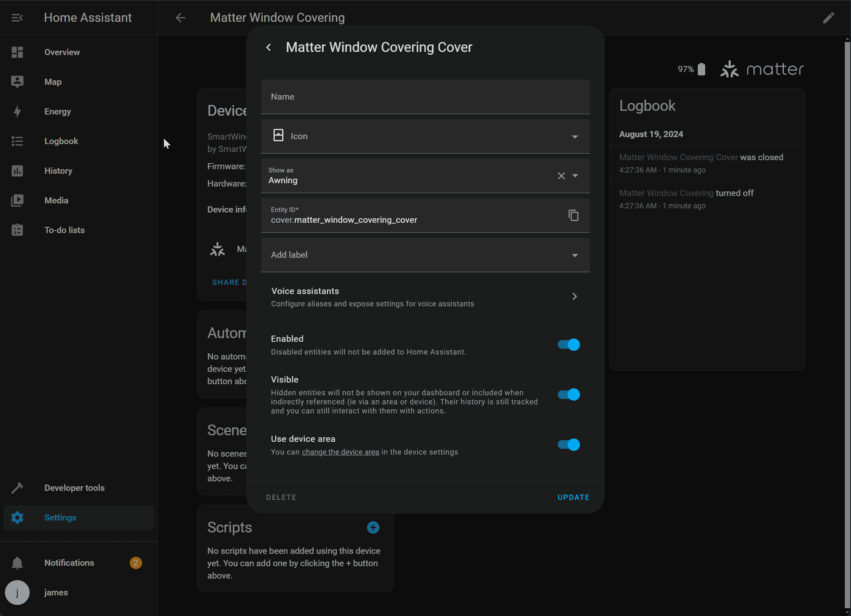
Task: Click the pencil edit icon
Action: click(x=828, y=18)
